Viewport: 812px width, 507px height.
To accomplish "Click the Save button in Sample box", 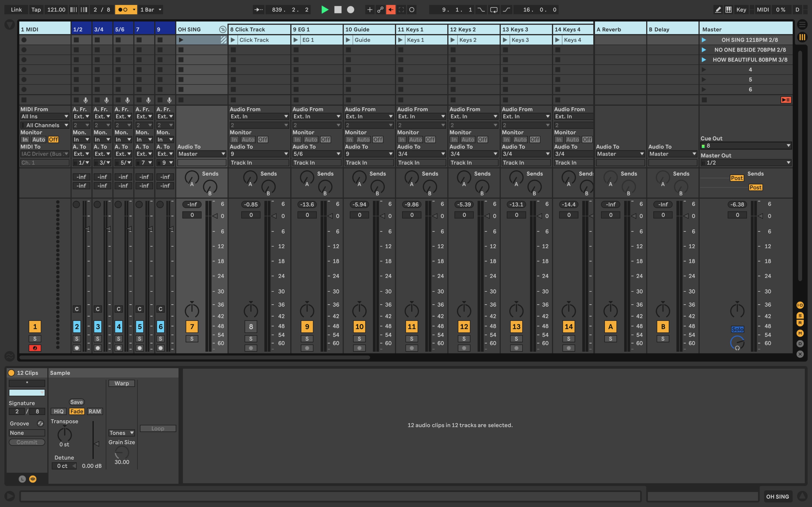I will (77, 402).
